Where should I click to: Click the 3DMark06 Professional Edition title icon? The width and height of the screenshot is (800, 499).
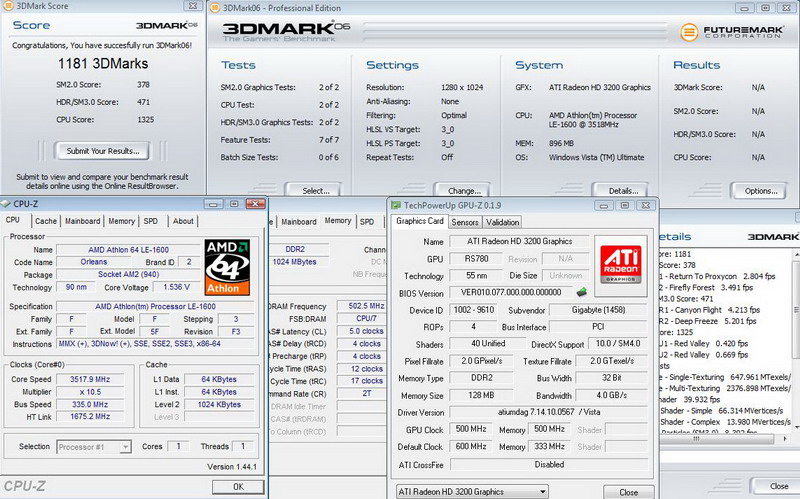pyautogui.click(x=215, y=8)
